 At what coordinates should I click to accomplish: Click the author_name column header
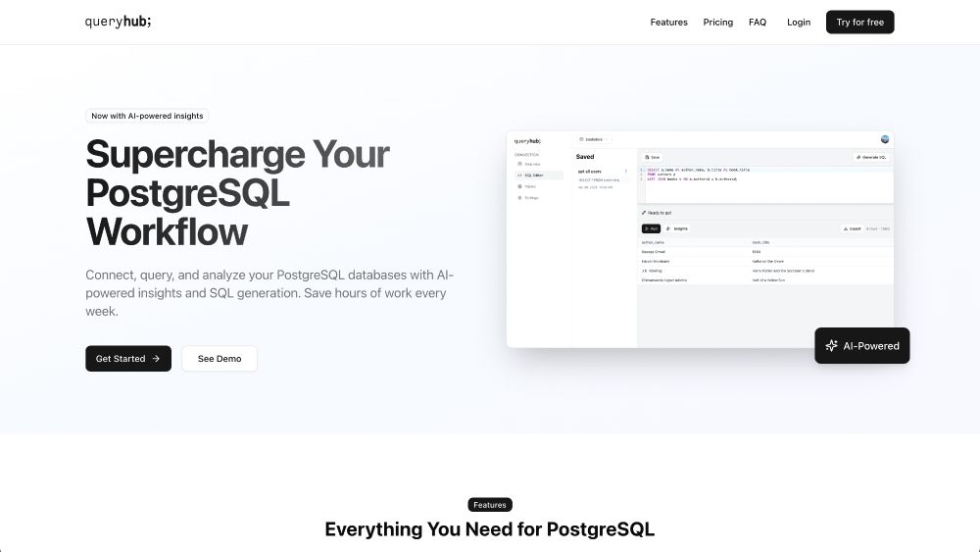653,242
